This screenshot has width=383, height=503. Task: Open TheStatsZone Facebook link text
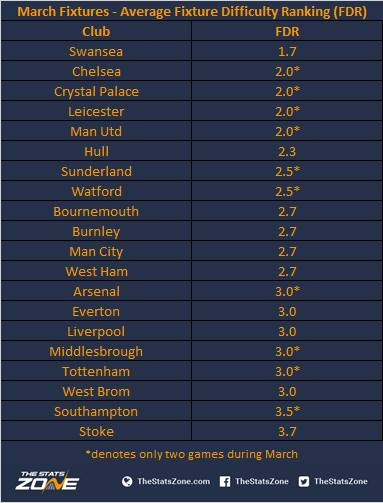[x=262, y=481]
